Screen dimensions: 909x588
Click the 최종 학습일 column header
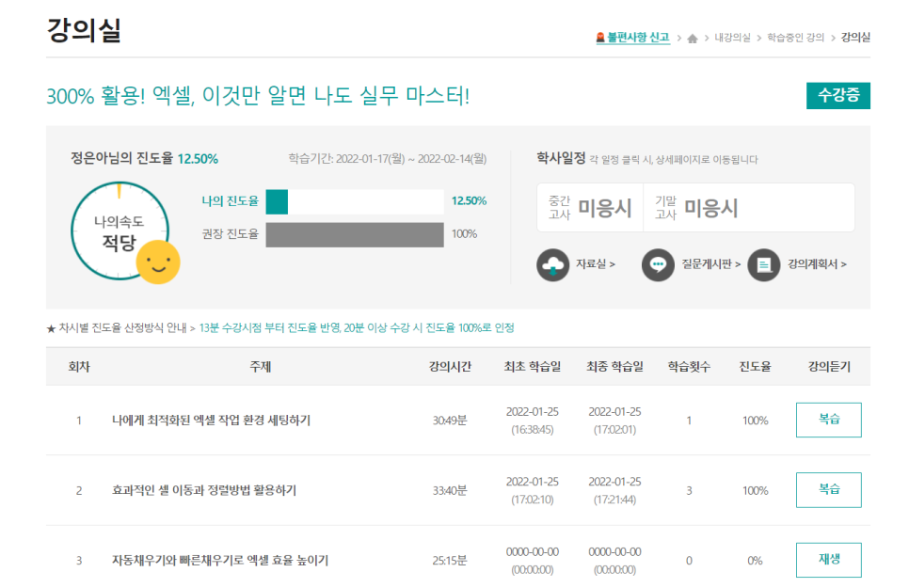point(614,367)
